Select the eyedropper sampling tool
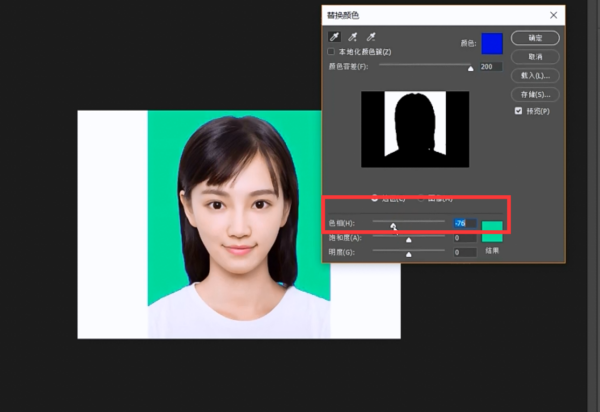This screenshot has height=412, width=600. point(333,38)
